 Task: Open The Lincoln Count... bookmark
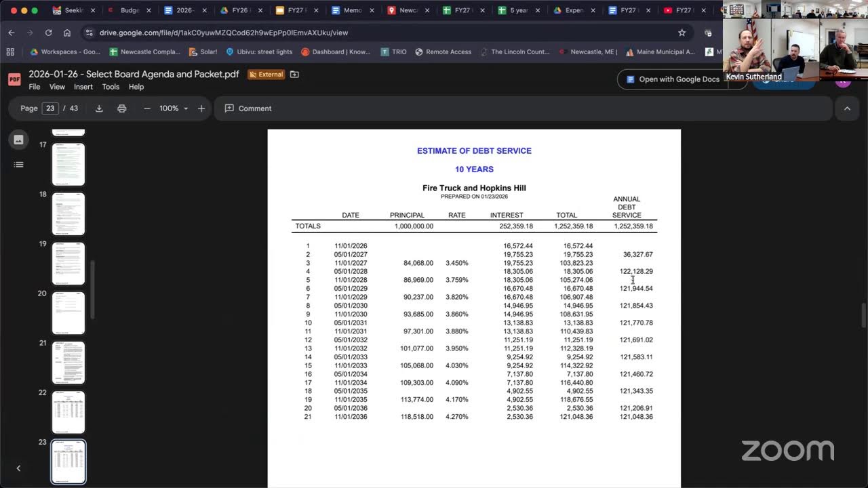click(x=515, y=52)
